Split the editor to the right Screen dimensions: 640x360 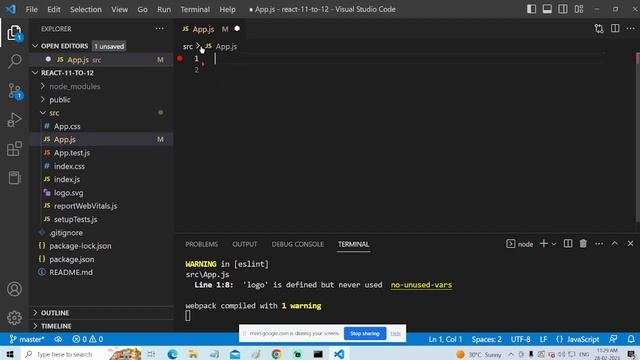[x=615, y=29]
